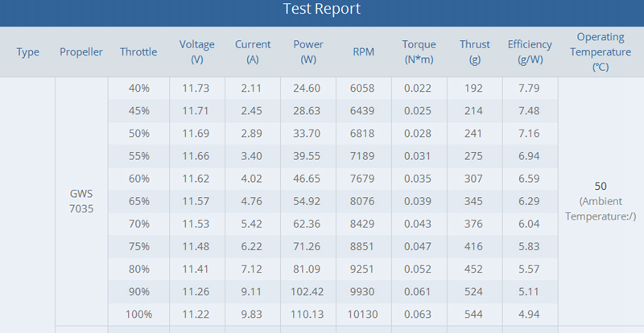The height and width of the screenshot is (333, 644).
Task: Select the 50 operating temperature cell
Action: (600, 186)
